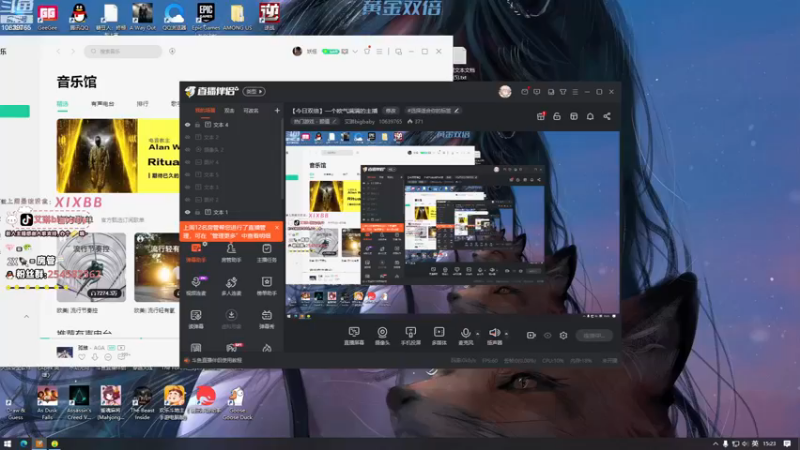Image resolution: width=800 pixels, height=450 pixels.
Task: Toggle visibility of 文本 4 layer
Action: click(187, 124)
